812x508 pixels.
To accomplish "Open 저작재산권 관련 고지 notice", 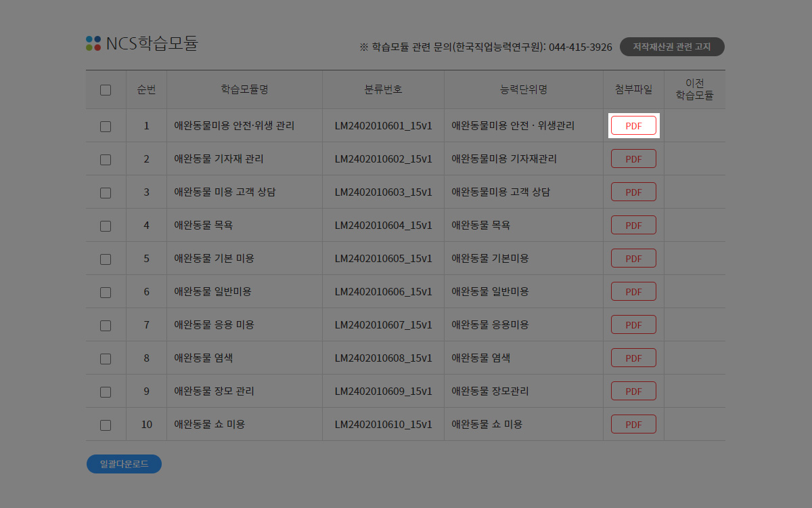I will (672, 47).
